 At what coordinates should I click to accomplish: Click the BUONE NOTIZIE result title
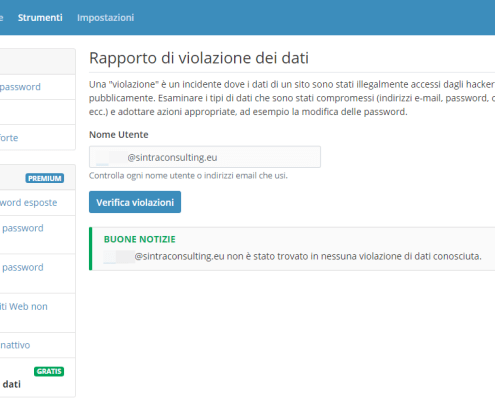tap(140, 239)
